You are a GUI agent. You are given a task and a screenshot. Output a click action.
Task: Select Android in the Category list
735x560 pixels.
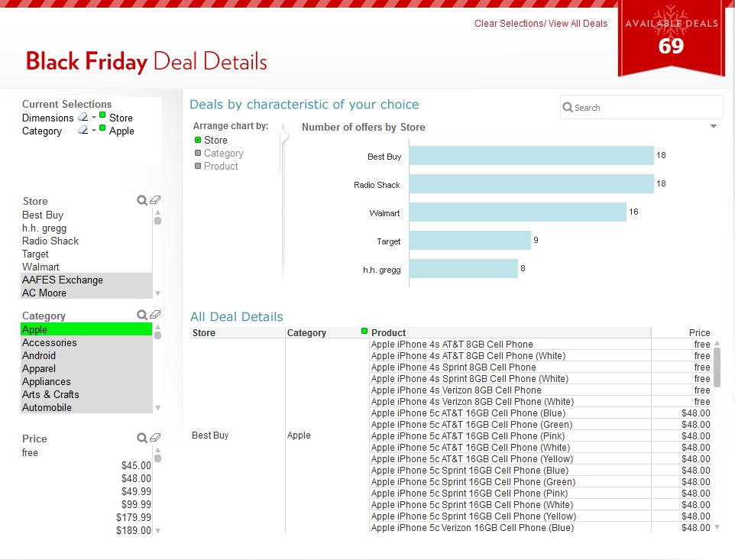(87, 356)
